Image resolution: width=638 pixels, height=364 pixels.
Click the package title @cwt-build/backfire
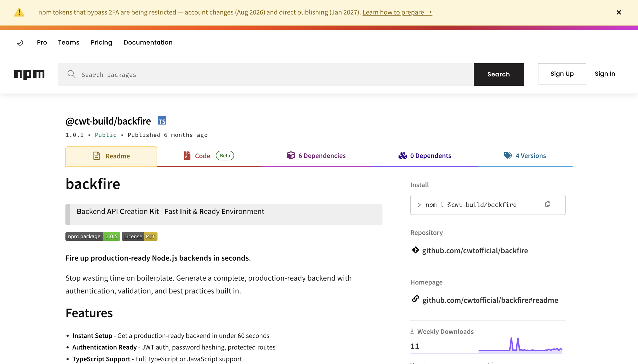coord(108,121)
